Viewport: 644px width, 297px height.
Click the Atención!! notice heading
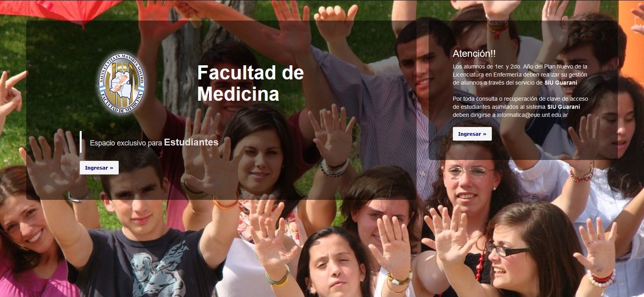coord(474,54)
